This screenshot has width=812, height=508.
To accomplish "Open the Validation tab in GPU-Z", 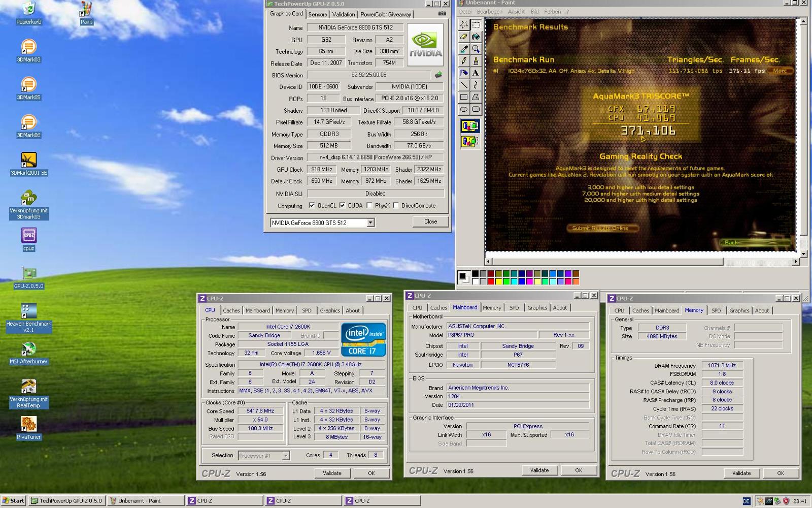I will (344, 14).
